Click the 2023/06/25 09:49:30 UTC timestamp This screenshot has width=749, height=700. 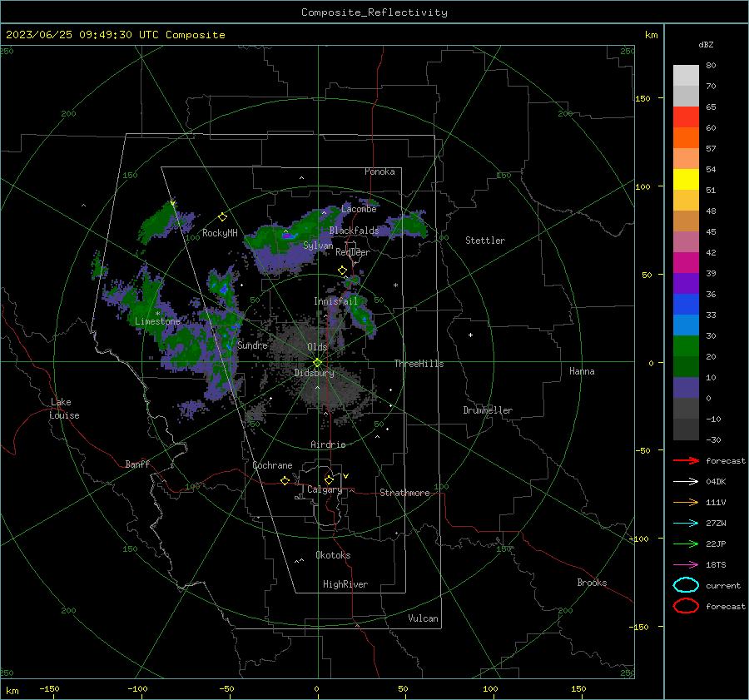pyautogui.click(x=82, y=35)
